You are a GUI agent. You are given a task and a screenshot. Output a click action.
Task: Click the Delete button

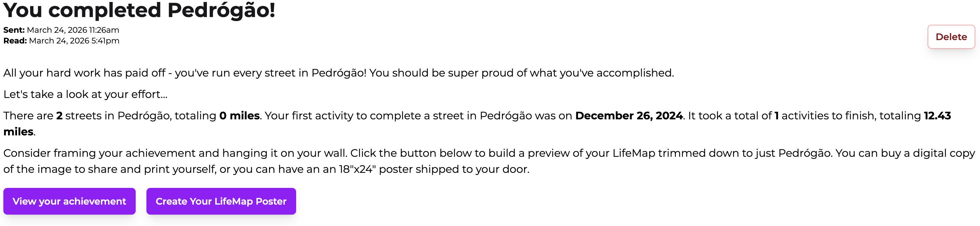951,37
